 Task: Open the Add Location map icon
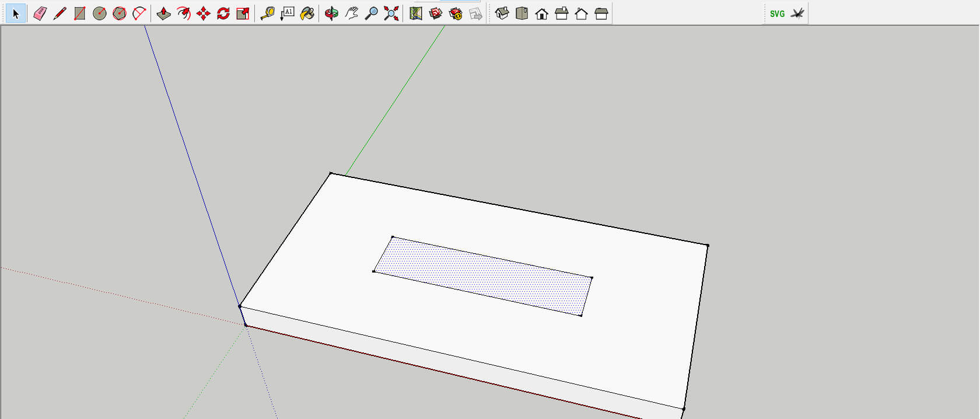tap(415, 13)
